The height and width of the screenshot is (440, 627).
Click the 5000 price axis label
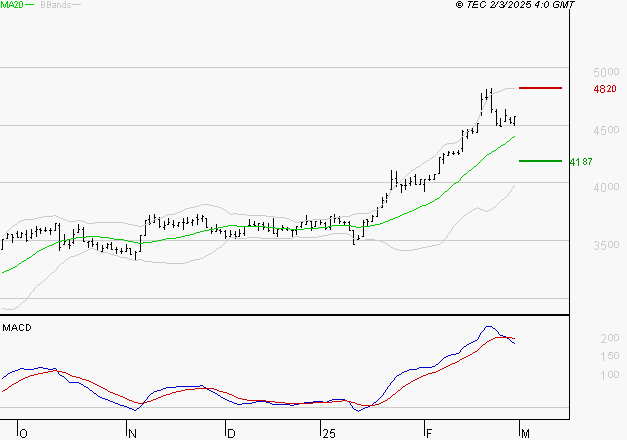point(606,72)
